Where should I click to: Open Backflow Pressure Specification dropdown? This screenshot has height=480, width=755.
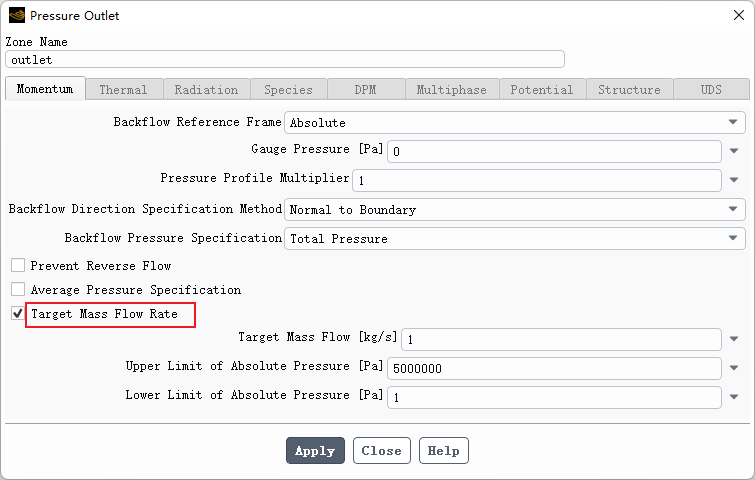click(733, 239)
